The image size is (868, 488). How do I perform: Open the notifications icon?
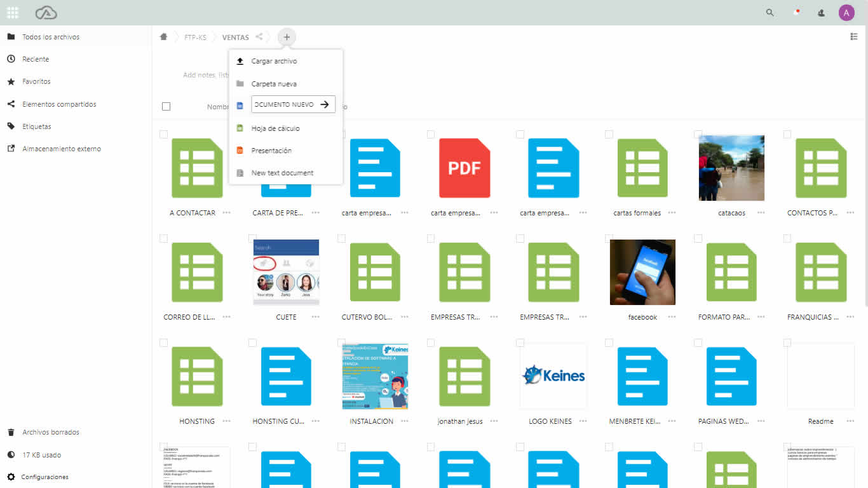[x=796, y=12]
